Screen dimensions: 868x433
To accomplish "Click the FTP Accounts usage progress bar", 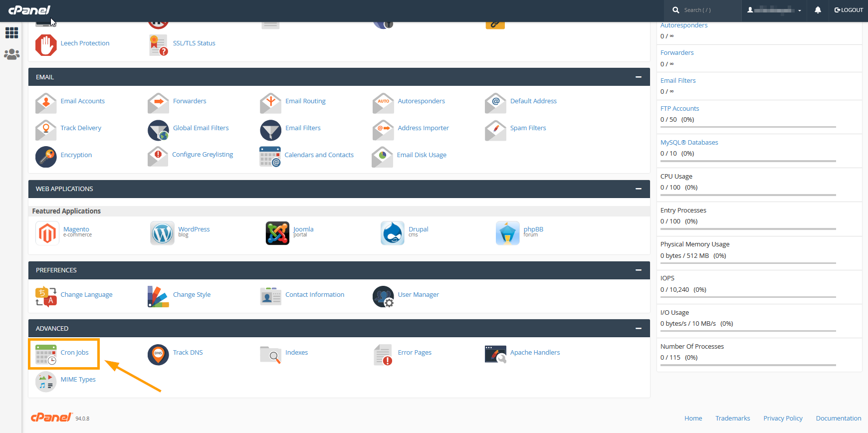I will pyautogui.click(x=748, y=127).
